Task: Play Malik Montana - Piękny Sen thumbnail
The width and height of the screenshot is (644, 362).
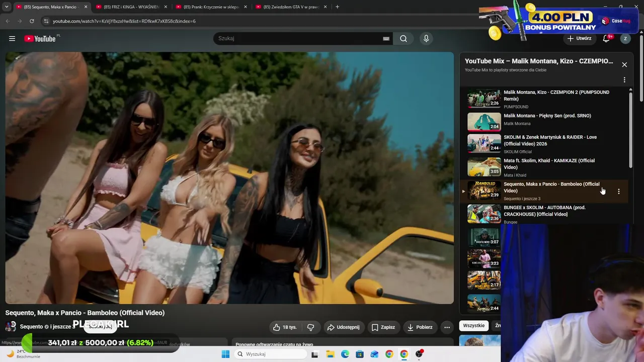Action: coord(484,122)
